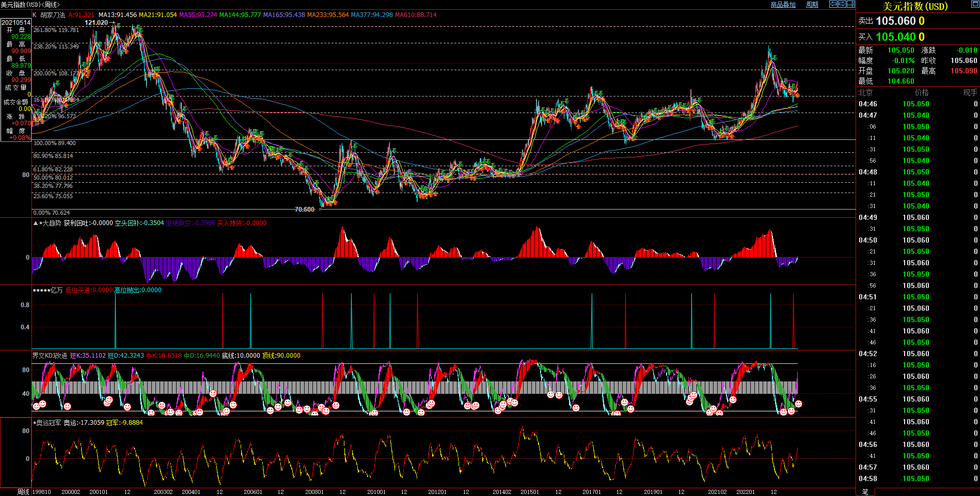The height and width of the screenshot is (496, 980).
Task: Click the 121.020 high price marker
Action: click(x=96, y=23)
